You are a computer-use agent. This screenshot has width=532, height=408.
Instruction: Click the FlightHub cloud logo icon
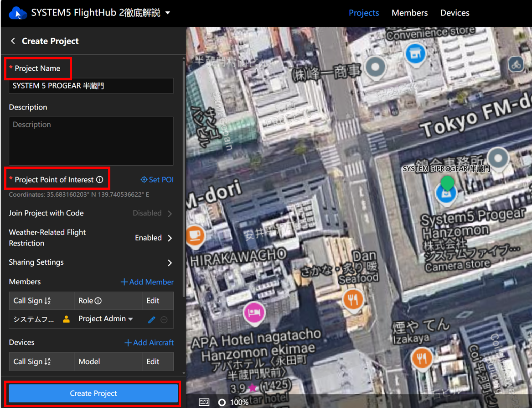(x=18, y=13)
